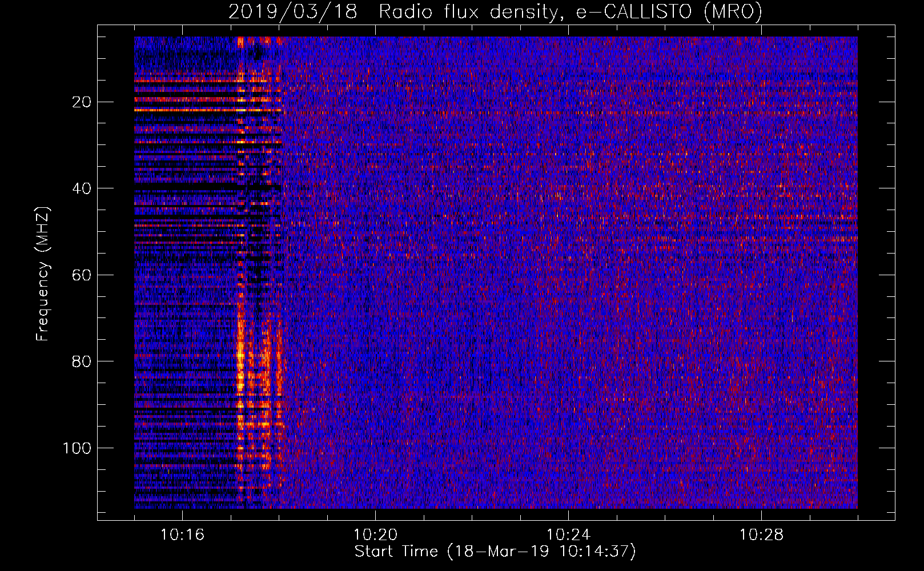Click the 10:20 time tick label
The image size is (924, 571).
click(375, 535)
